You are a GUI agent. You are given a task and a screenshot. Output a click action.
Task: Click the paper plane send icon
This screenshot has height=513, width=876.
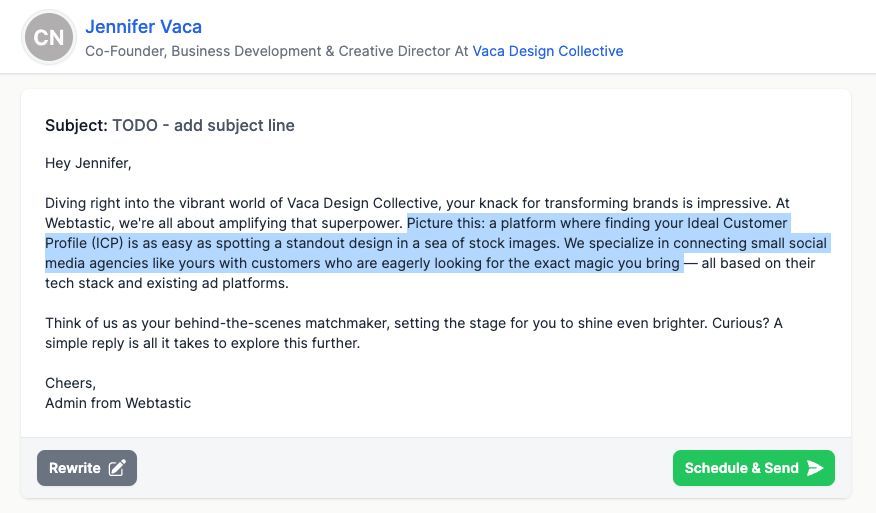tap(815, 468)
